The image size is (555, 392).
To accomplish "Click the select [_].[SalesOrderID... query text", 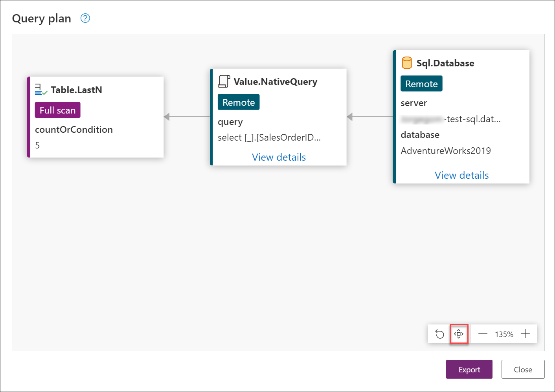I will coord(269,137).
